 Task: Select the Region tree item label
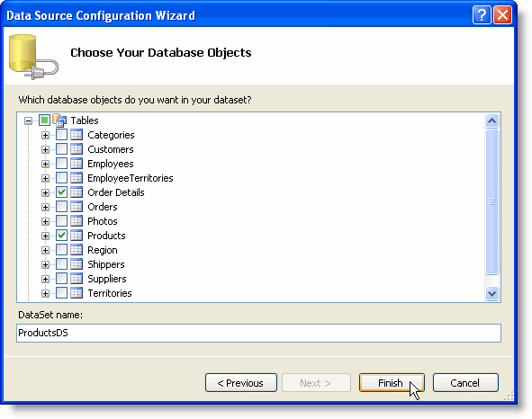[103, 250]
